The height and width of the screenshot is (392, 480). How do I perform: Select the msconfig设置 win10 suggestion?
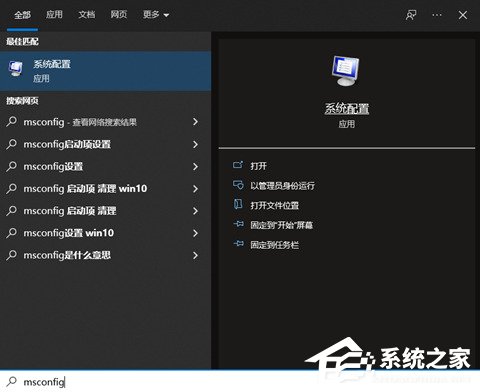pyautogui.click(x=105, y=233)
